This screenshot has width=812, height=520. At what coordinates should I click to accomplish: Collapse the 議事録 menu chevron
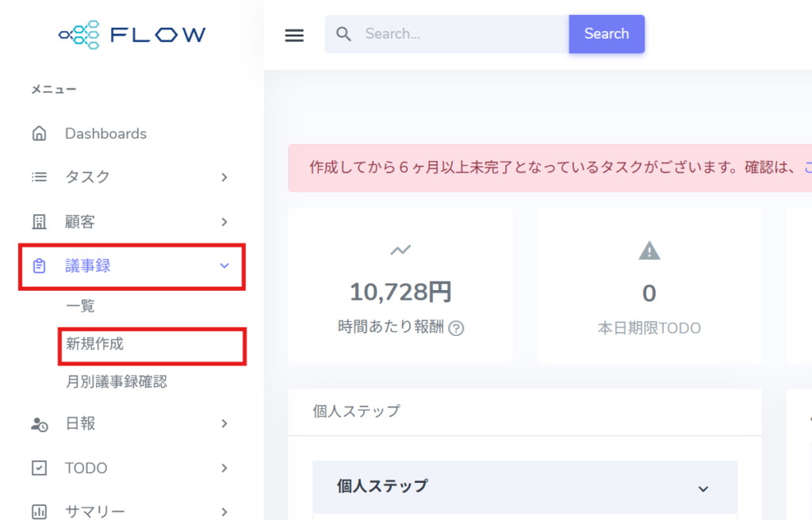224,266
